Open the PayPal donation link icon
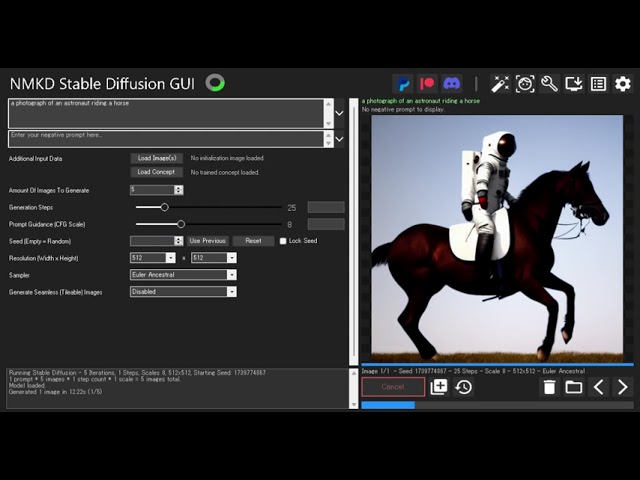This screenshot has height=480, width=640. (403, 84)
